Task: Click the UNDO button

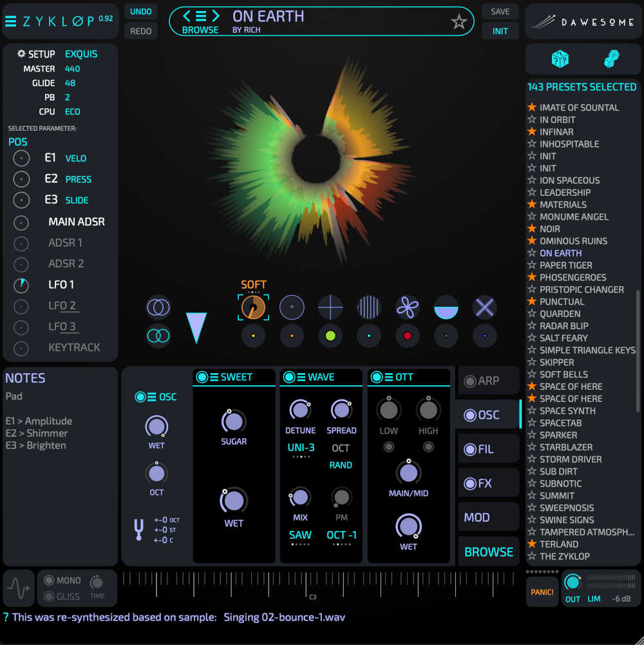Action: [140, 12]
